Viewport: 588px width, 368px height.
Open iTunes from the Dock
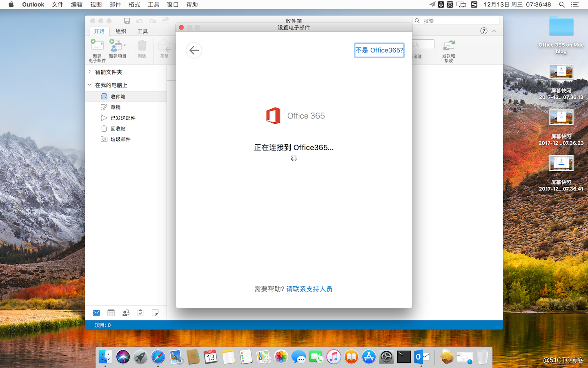pyautogui.click(x=334, y=357)
